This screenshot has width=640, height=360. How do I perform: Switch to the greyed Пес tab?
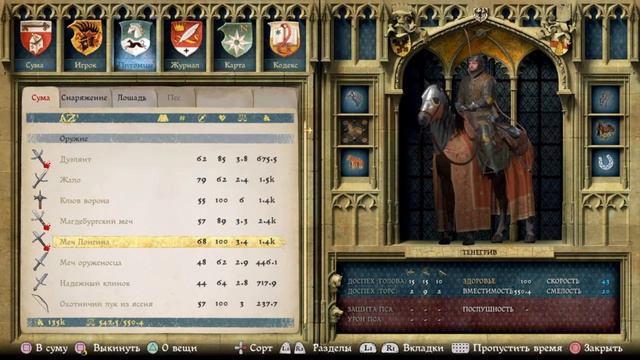(x=175, y=98)
